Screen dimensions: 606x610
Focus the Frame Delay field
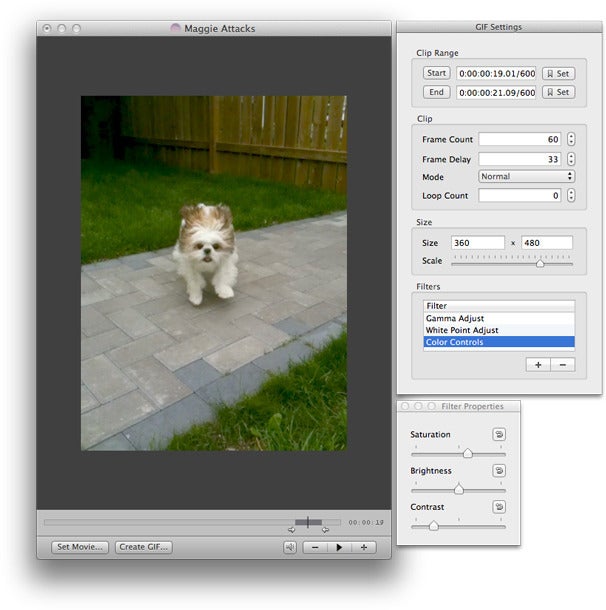point(520,159)
